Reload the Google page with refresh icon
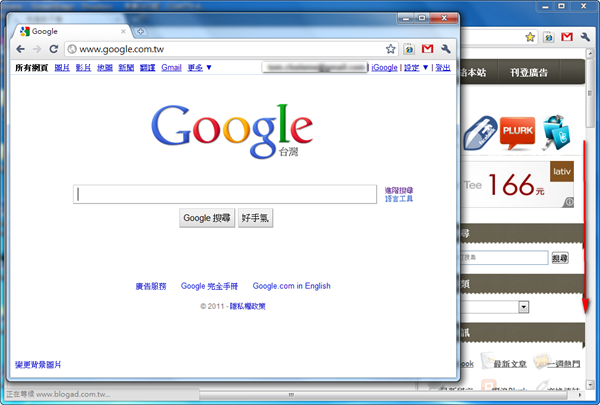The width and height of the screenshot is (600, 405). tap(54, 49)
